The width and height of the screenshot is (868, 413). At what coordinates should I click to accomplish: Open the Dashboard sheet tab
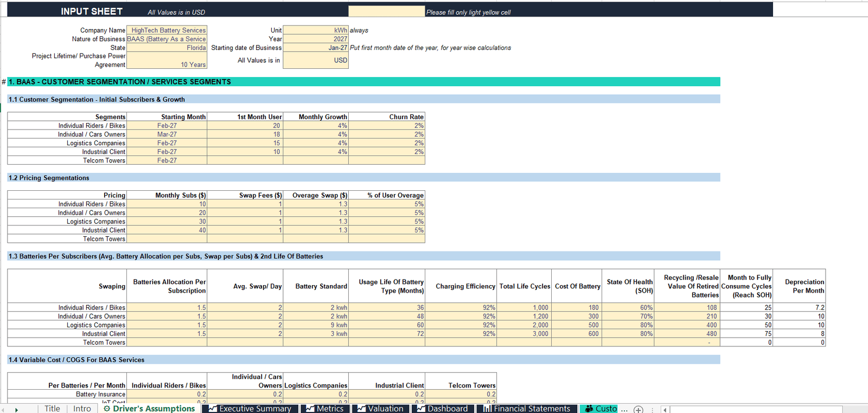coord(443,409)
